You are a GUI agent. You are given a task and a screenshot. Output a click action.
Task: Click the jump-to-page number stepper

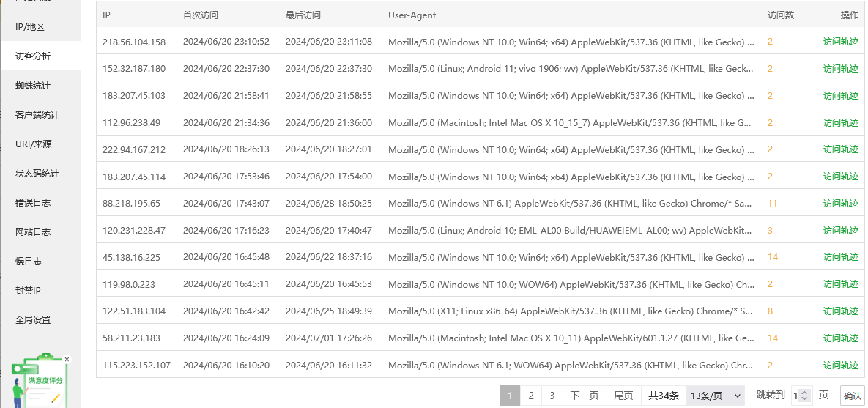pyautogui.click(x=801, y=396)
